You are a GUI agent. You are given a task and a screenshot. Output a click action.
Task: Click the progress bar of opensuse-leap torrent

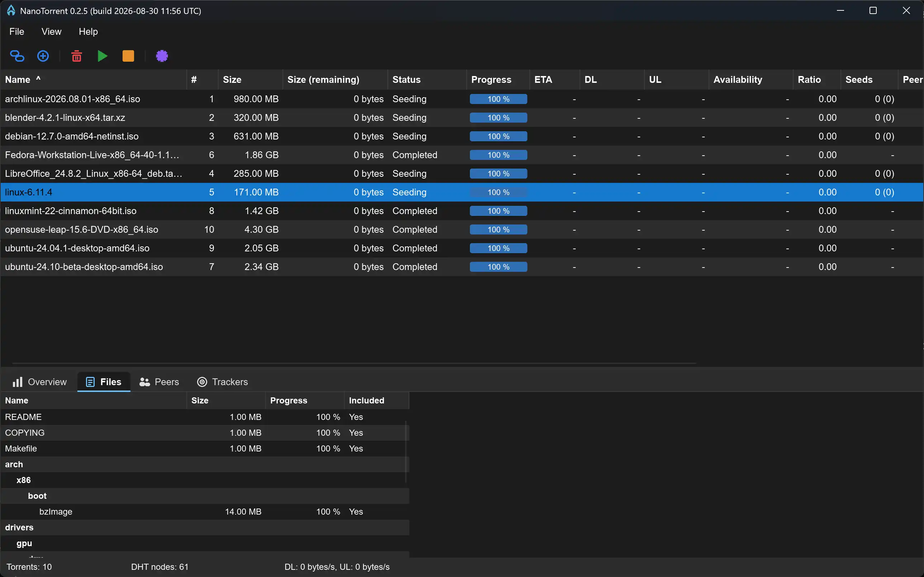pos(499,230)
